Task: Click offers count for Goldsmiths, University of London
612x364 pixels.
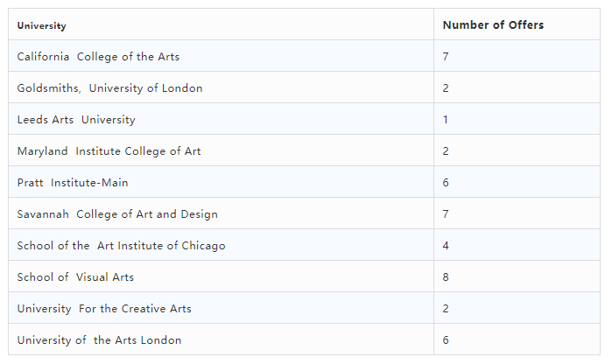Action: 446,88
